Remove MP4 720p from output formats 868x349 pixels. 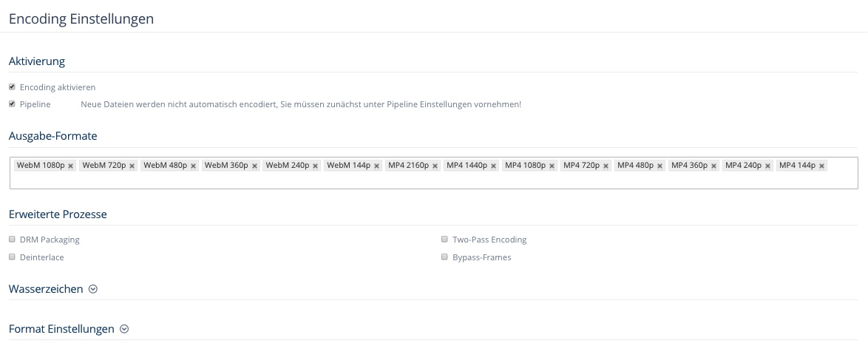[x=606, y=166]
